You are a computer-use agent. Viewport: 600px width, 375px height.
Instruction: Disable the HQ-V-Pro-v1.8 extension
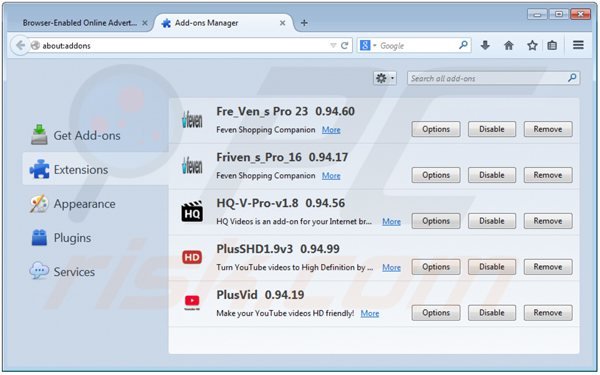(x=492, y=221)
